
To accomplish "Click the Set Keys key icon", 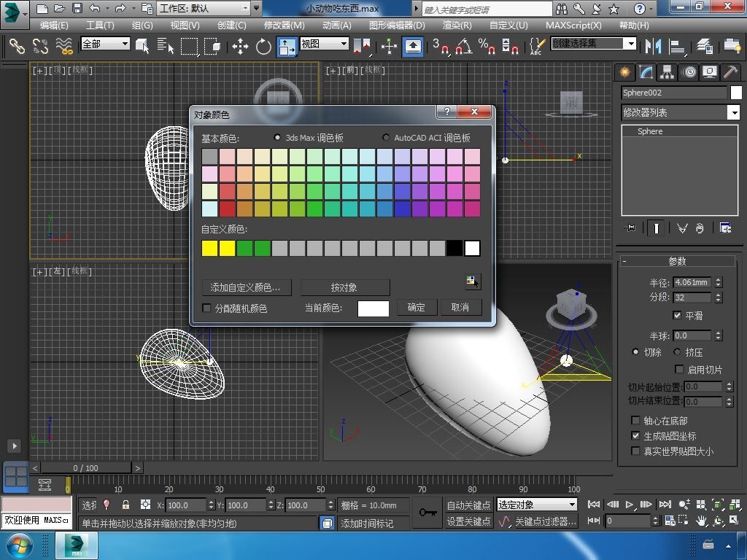I will [427, 513].
